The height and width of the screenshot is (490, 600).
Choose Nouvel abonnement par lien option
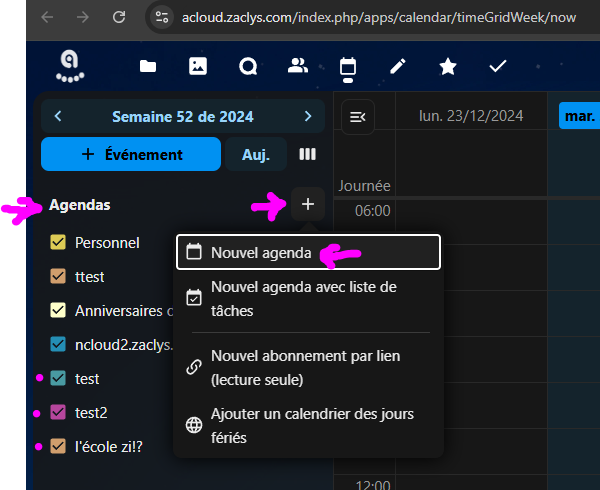click(x=307, y=367)
